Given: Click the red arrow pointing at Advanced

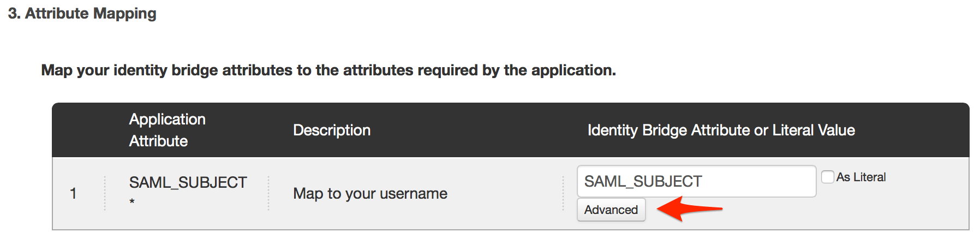Looking at the screenshot, I should pyautogui.click(x=690, y=210).
